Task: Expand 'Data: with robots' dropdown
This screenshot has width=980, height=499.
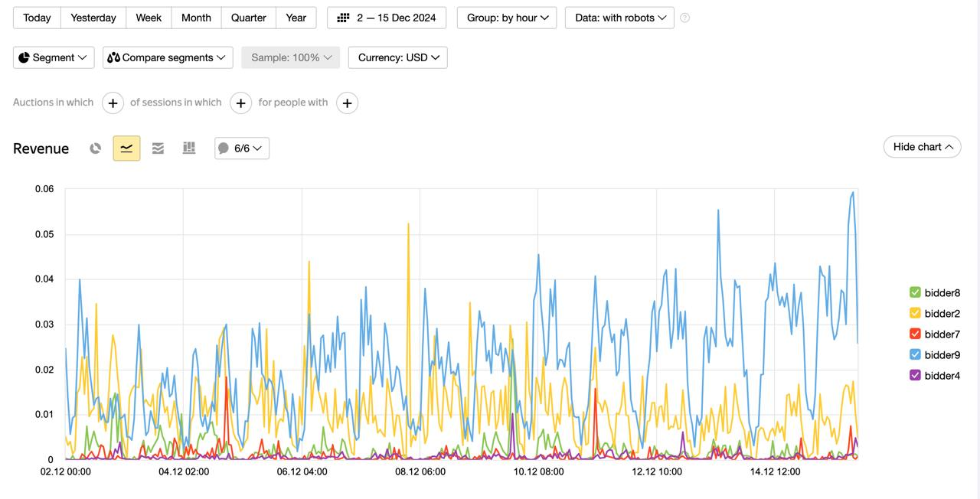Action: (x=619, y=18)
